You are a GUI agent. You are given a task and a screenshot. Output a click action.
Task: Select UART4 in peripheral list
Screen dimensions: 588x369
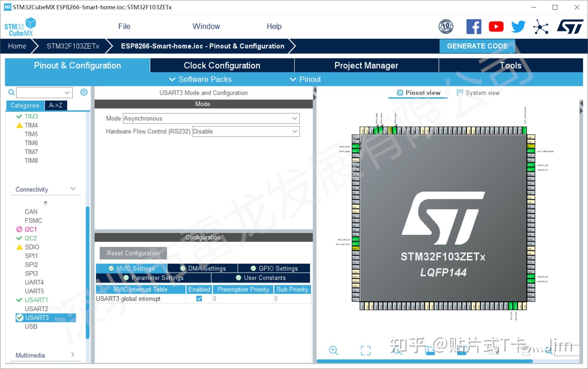pos(34,282)
